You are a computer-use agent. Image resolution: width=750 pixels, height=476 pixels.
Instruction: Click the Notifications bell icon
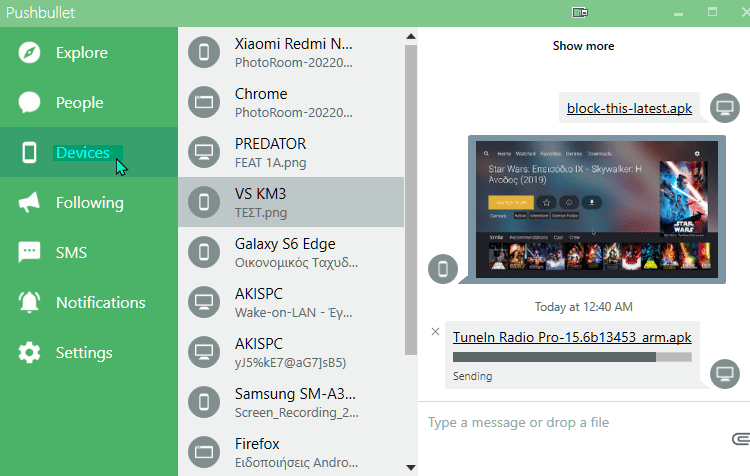coord(29,302)
